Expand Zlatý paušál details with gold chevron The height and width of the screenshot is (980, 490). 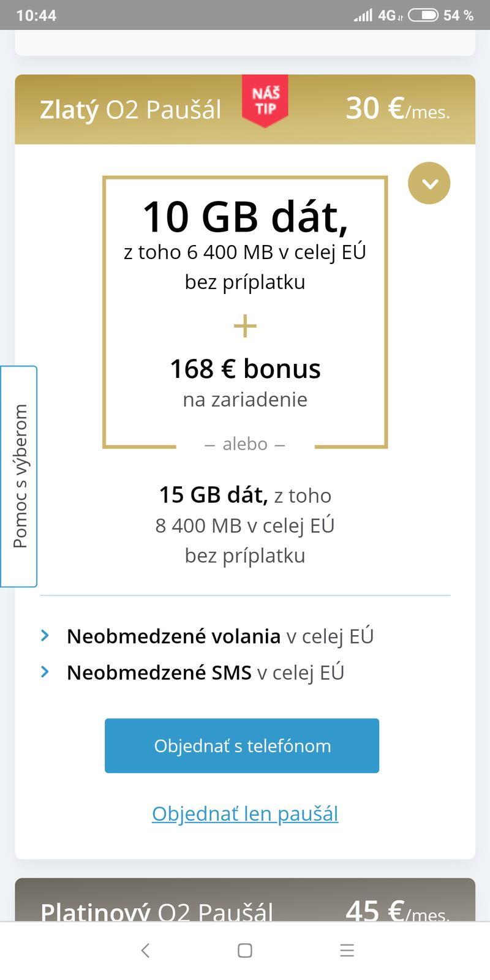point(429,183)
